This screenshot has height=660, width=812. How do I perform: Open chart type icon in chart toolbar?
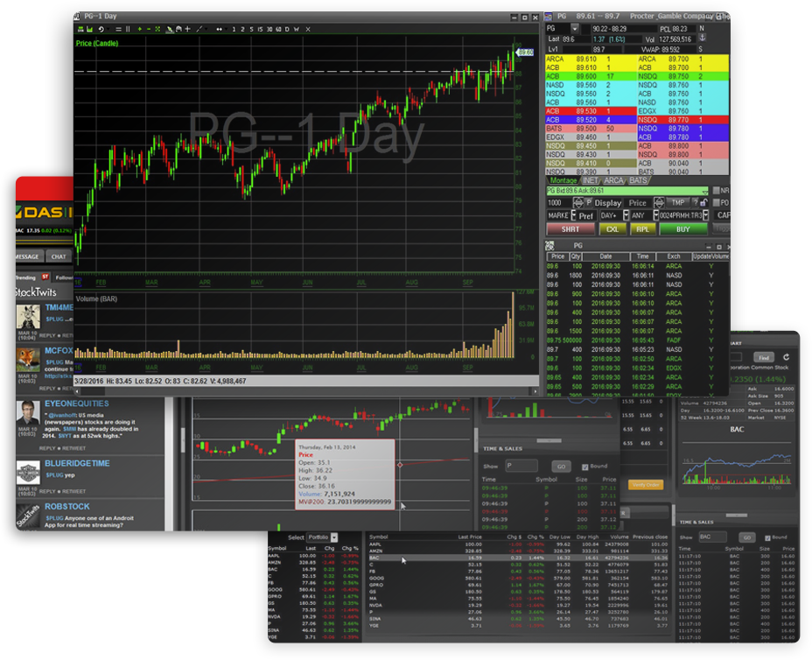[89, 30]
